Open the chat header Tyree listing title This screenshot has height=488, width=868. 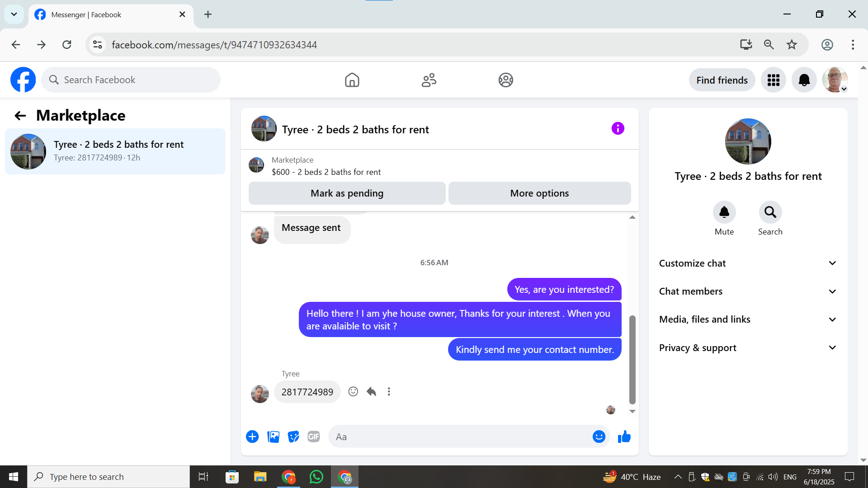[355, 130]
